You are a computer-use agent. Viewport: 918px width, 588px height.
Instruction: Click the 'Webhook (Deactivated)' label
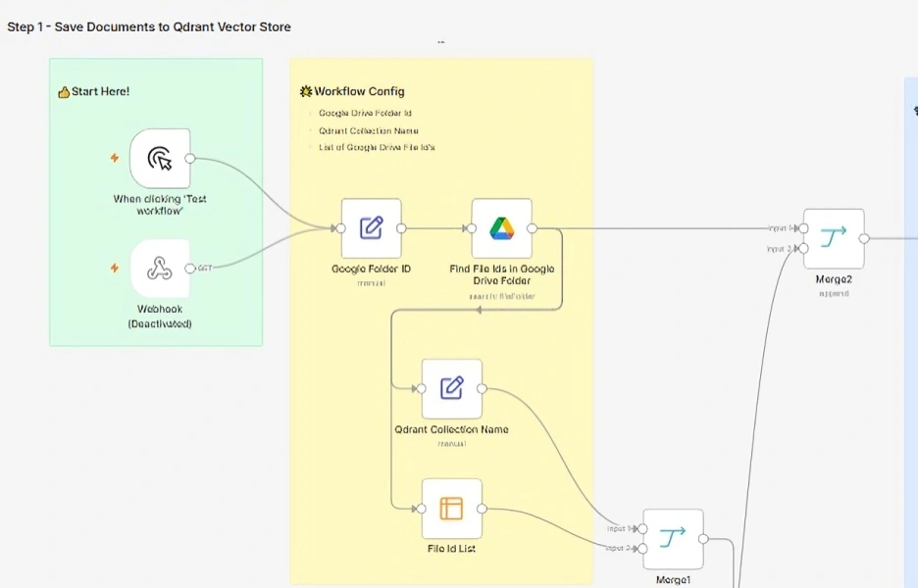(x=160, y=317)
